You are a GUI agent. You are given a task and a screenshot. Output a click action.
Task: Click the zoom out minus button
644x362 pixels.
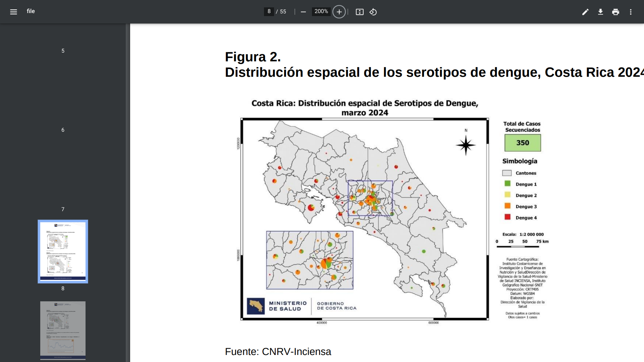[x=303, y=12]
